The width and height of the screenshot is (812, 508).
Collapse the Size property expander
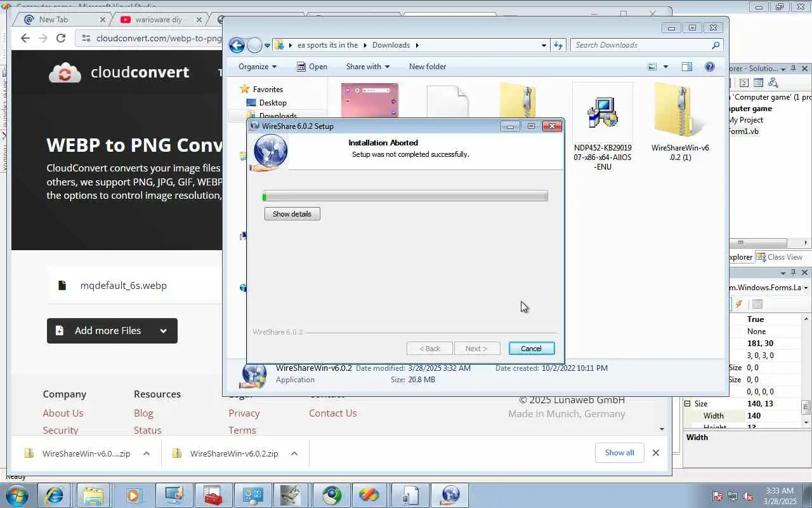[x=687, y=404]
